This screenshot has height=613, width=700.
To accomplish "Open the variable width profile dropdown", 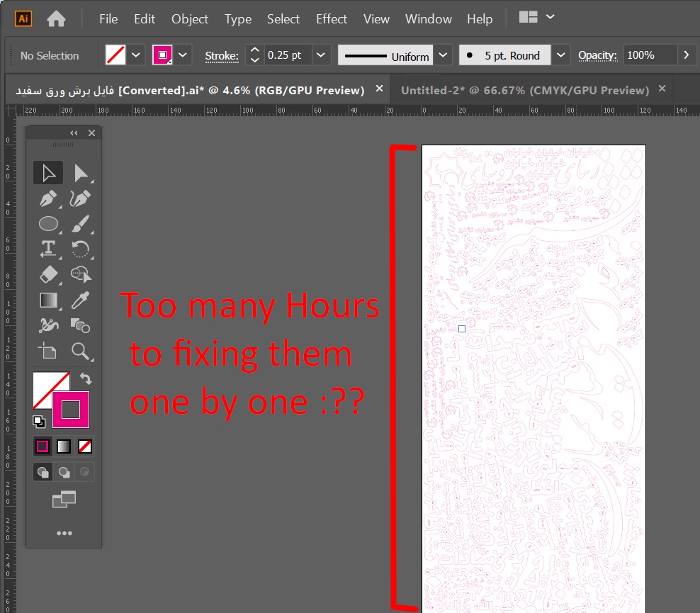I will (443, 55).
